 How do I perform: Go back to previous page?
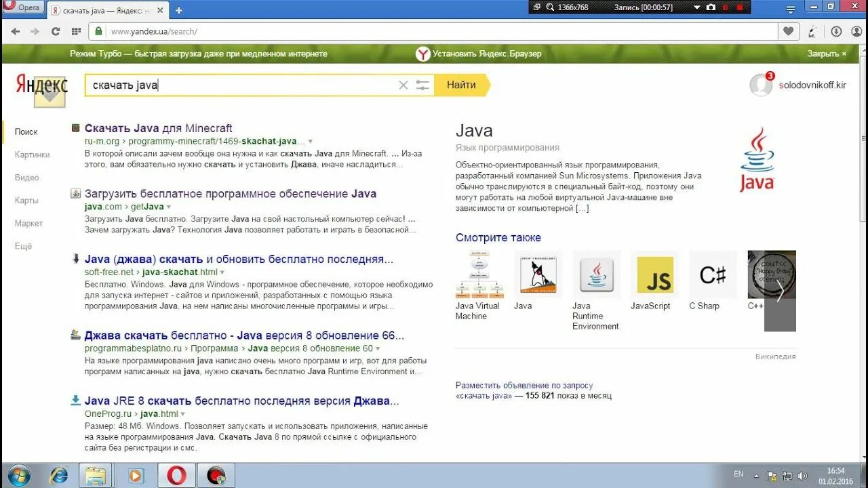tap(15, 31)
